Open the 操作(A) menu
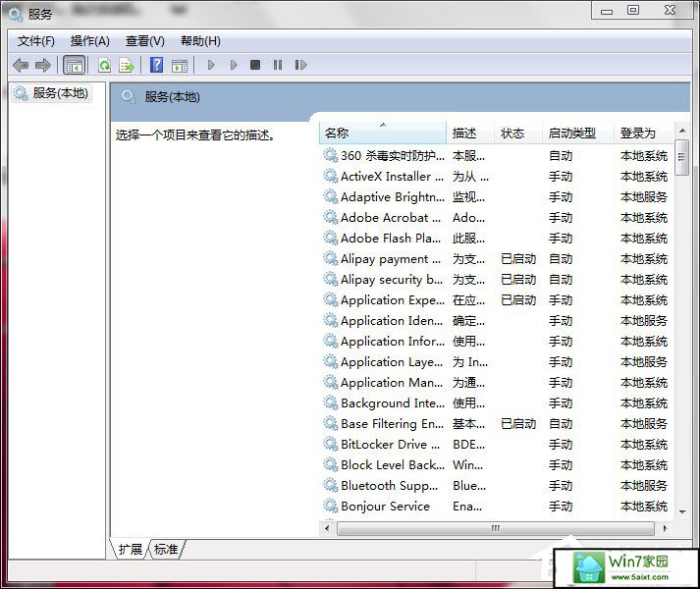The image size is (700, 589). (x=89, y=41)
